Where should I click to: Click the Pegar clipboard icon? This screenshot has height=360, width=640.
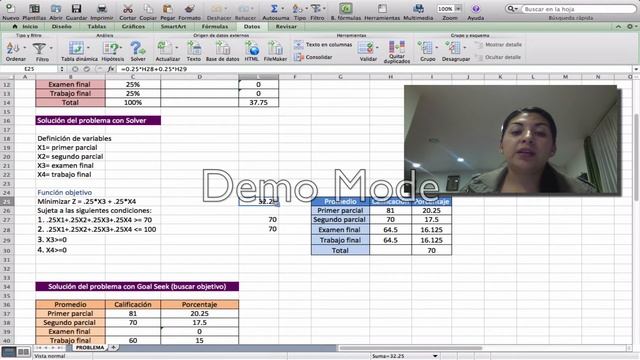[x=167, y=9]
